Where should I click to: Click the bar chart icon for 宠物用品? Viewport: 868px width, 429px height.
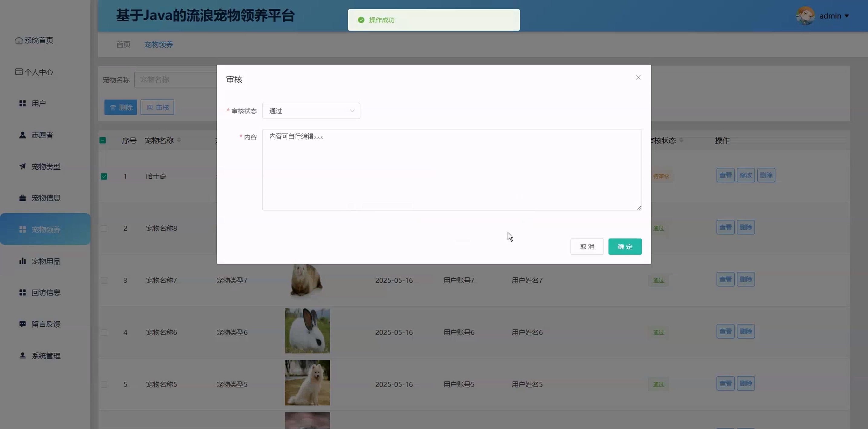(23, 261)
